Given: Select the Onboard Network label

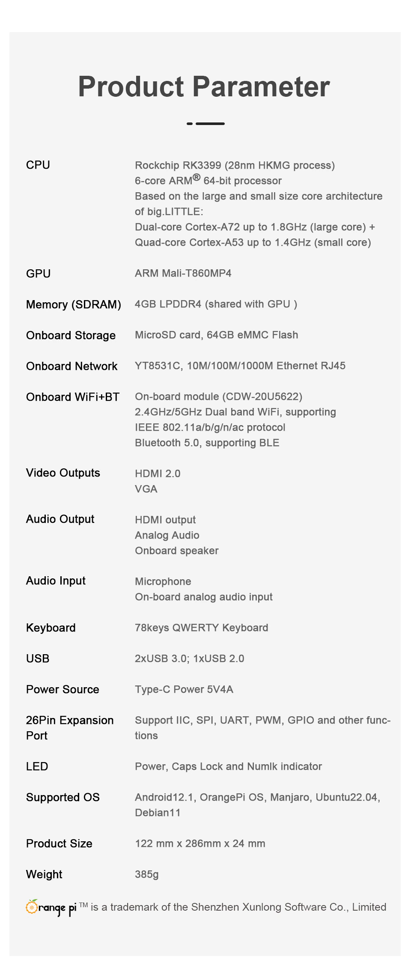Looking at the screenshot, I should (x=72, y=366).
